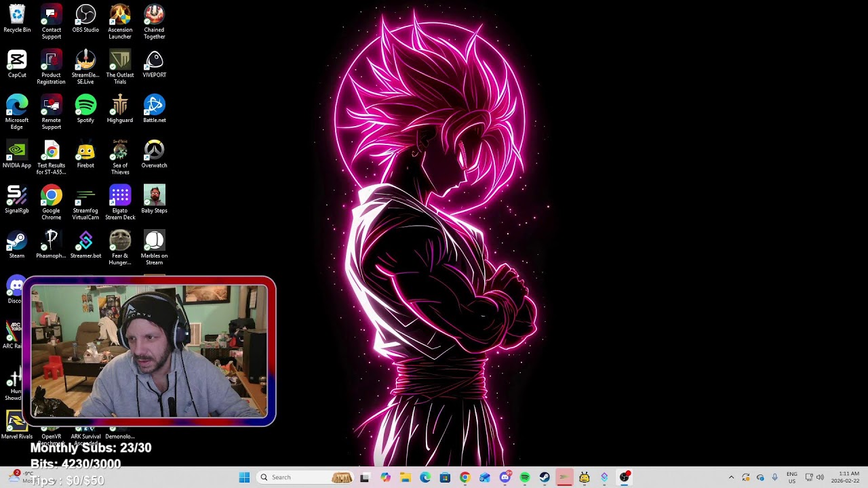Select the Fear & Hunger desktop icon
Image resolution: width=868 pixels, height=488 pixels.
(x=120, y=247)
